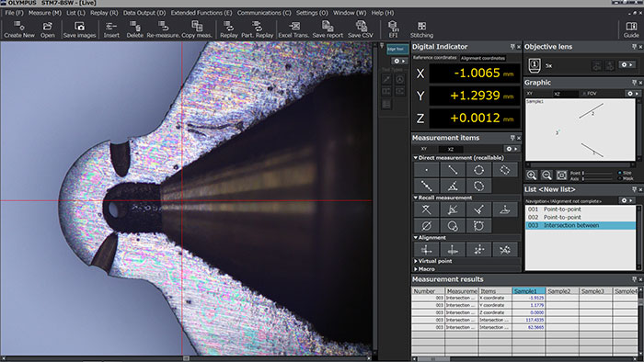Switch to Alignment coordinates tab
Screen dimensions: 644x362
pyautogui.click(x=483, y=58)
